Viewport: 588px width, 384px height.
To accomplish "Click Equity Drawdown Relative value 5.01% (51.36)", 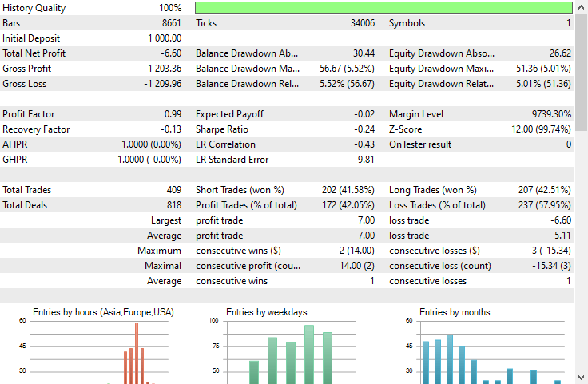I will [x=543, y=84].
